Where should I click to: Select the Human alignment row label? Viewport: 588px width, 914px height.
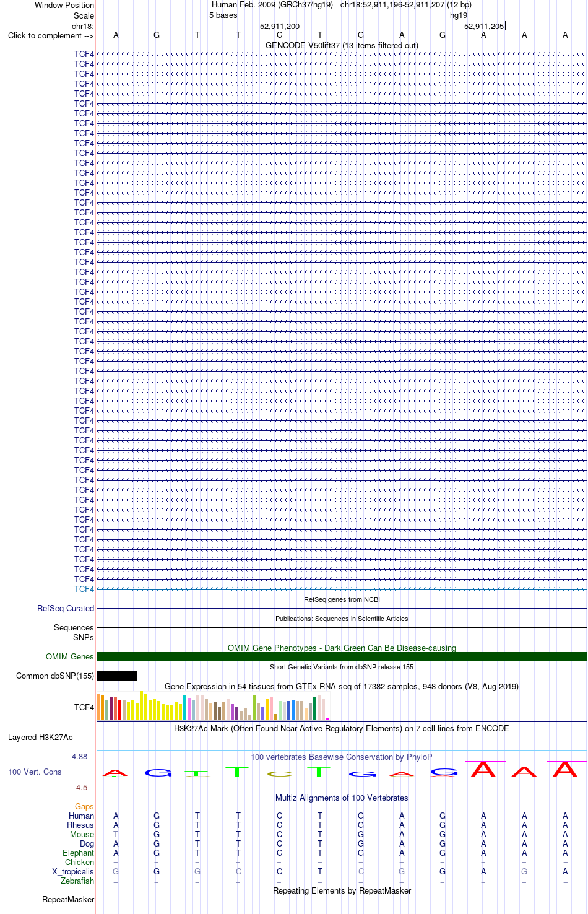click(x=81, y=816)
